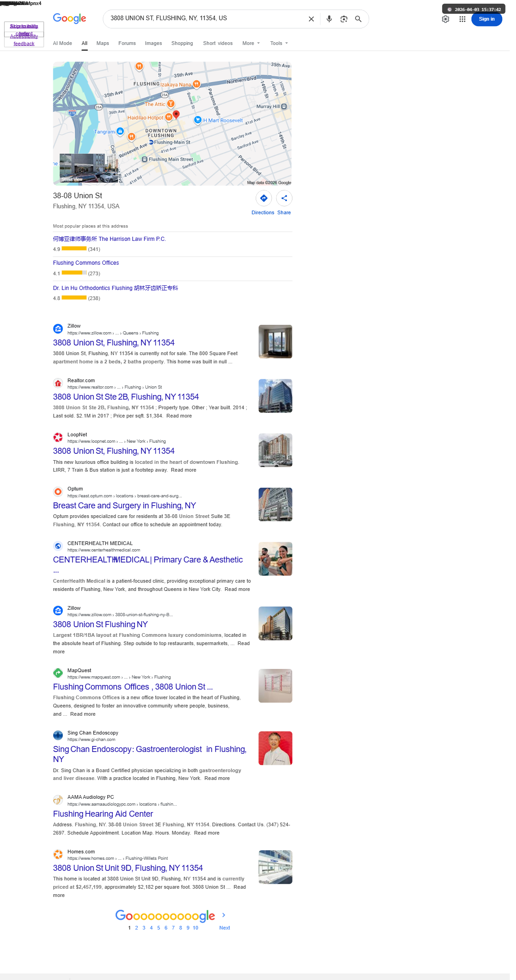This screenshot has height=980, width=516.
Task: Open the Shopping tab
Action: (182, 43)
